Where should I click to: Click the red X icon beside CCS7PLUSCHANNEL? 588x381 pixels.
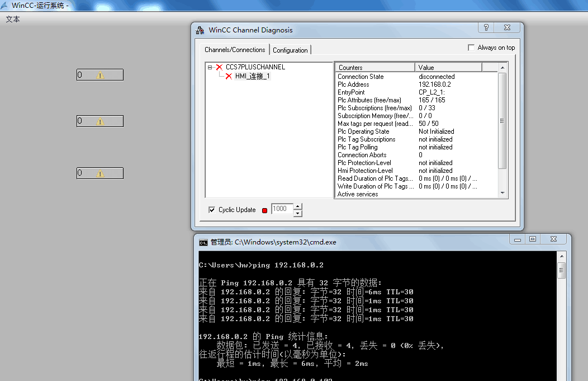click(x=219, y=67)
